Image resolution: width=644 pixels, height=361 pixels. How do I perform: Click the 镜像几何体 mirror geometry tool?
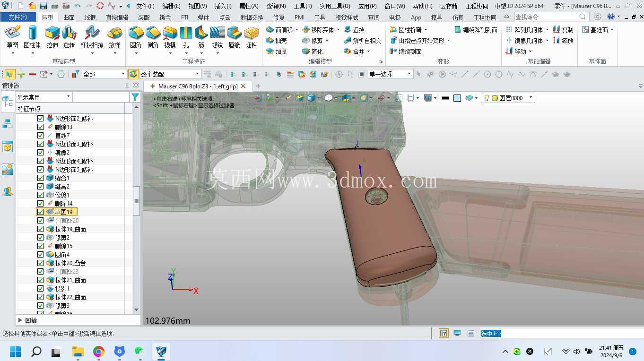coord(524,41)
